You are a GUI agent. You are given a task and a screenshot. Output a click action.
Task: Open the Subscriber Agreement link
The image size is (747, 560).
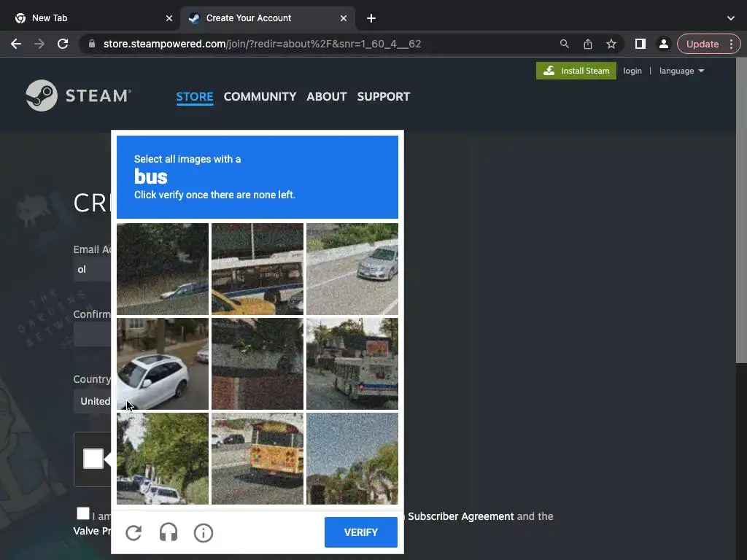[x=461, y=516]
